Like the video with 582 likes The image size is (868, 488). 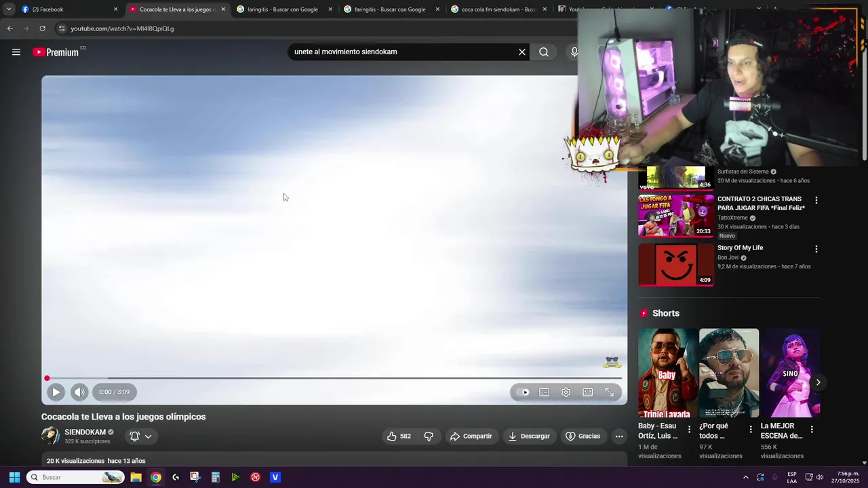point(399,436)
